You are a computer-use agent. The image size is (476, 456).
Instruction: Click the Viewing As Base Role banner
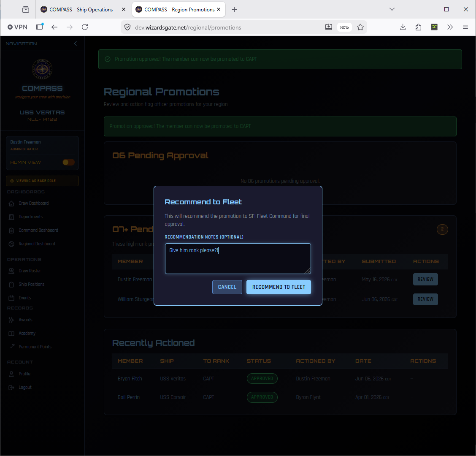[x=42, y=181]
